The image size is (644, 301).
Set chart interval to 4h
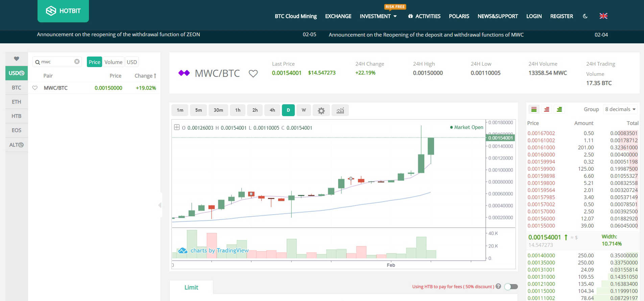pyautogui.click(x=272, y=110)
